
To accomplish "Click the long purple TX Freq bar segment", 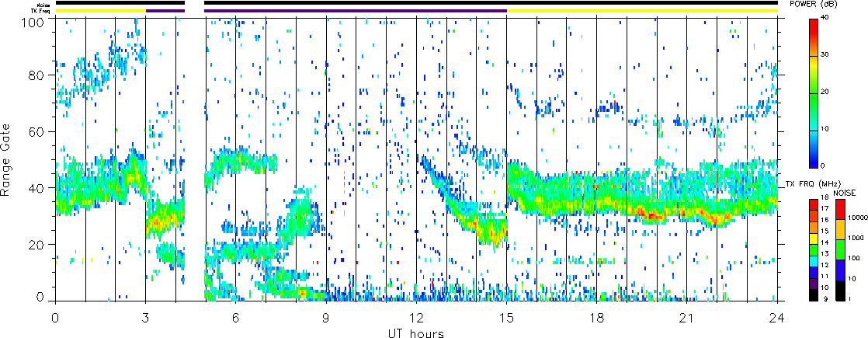I will click(x=356, y=11).
